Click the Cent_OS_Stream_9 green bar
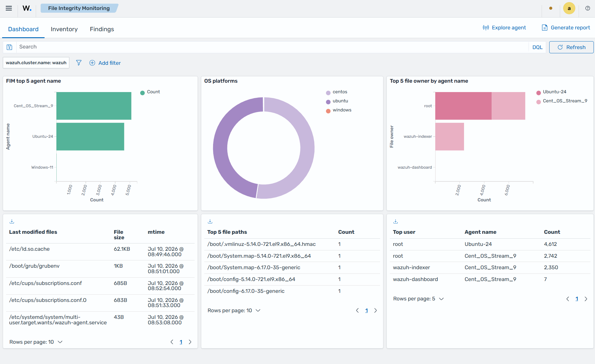The height and width of the screenshot is (364, 595). pos(94,106)
